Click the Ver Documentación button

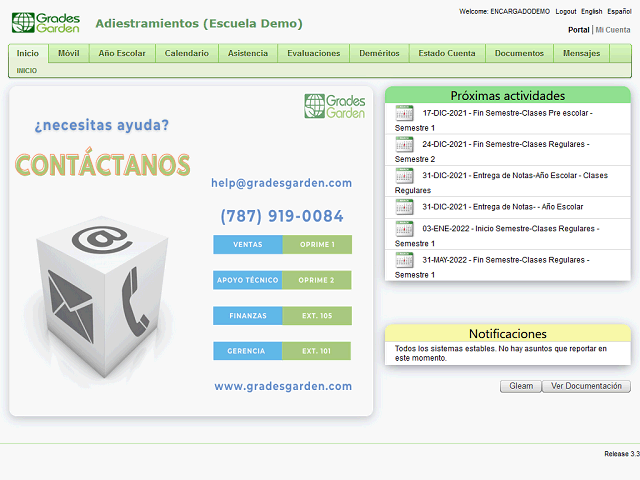(586, 386)
